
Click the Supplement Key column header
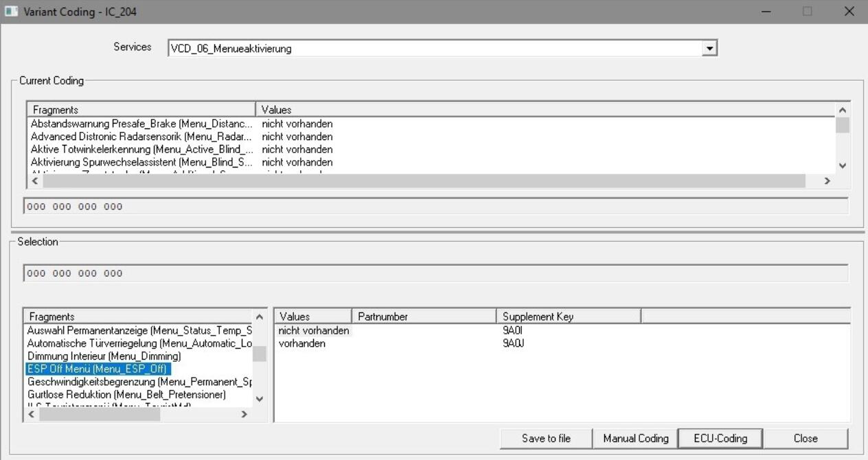(569, 317)
